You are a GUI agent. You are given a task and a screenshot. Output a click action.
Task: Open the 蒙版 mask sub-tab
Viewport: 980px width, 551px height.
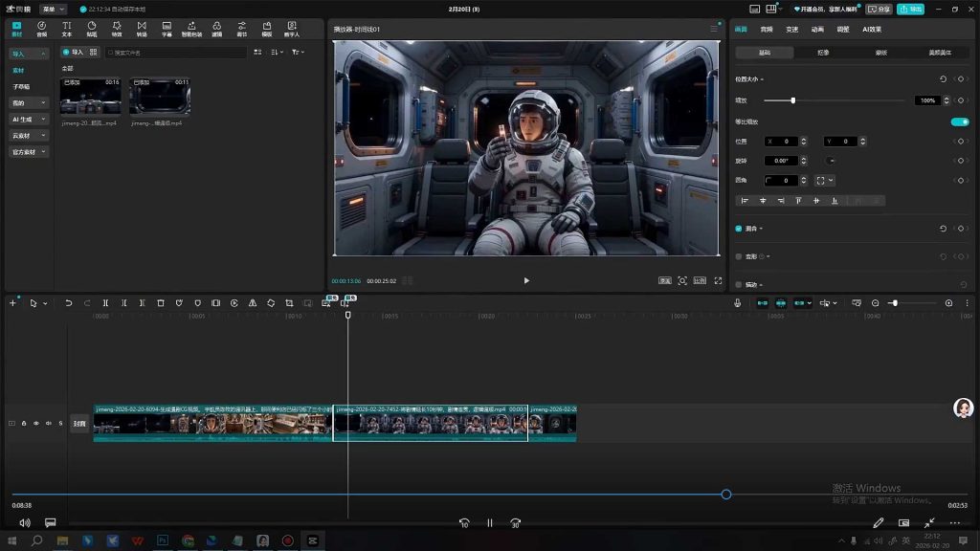point(881,53)
